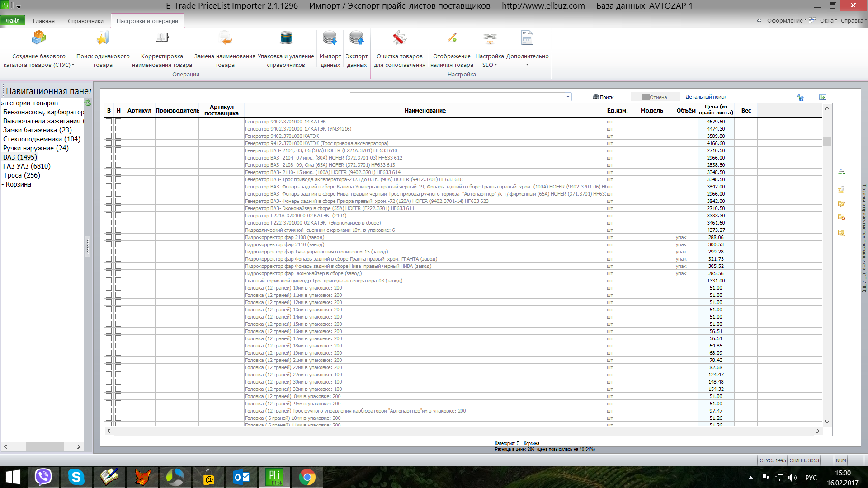Screen dimensions: 868x488
Task: Click navigation panel horizontal scrollbar thumb
Action: (x=45, y=446)
